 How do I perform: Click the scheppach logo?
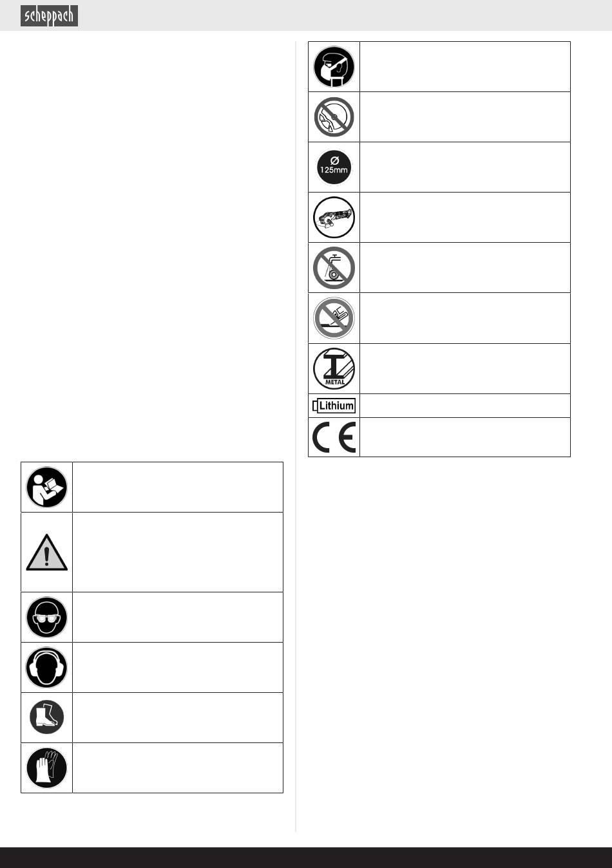click(x=49, y=15)
